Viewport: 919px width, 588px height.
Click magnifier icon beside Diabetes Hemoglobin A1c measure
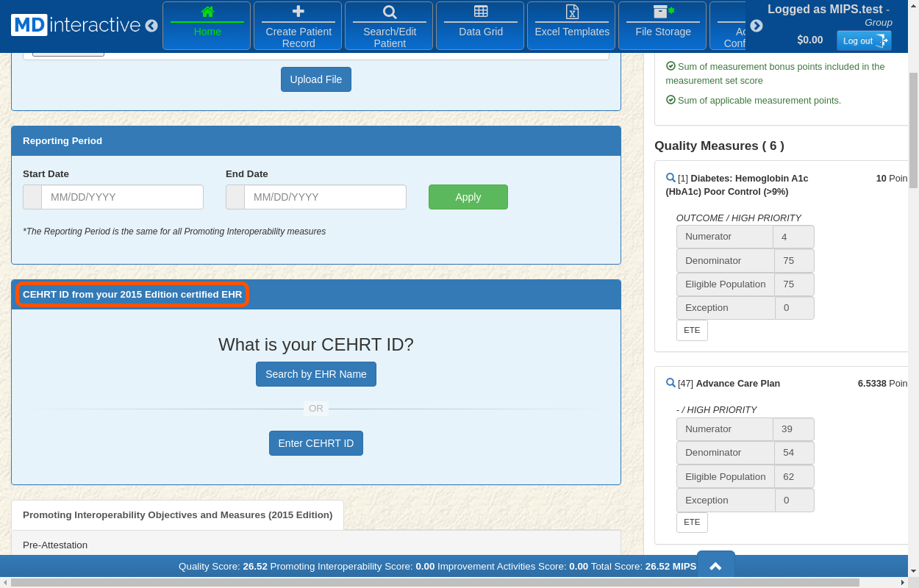tap(671, 178)
